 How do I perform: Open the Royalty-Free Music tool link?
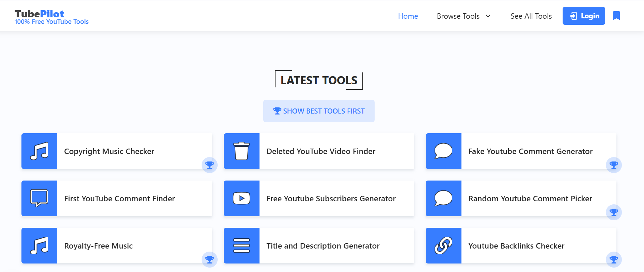[x=98, y=246]
